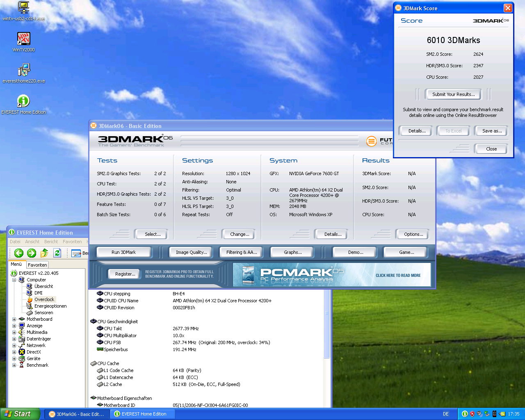Expand the Netzwerk tree node
Image resolution: width=525 pixels, height=420 pixels.
pos(14,345)
